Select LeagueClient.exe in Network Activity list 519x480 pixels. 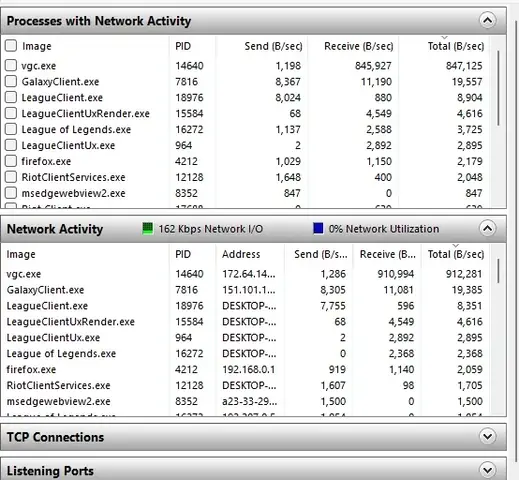(47, 306)
